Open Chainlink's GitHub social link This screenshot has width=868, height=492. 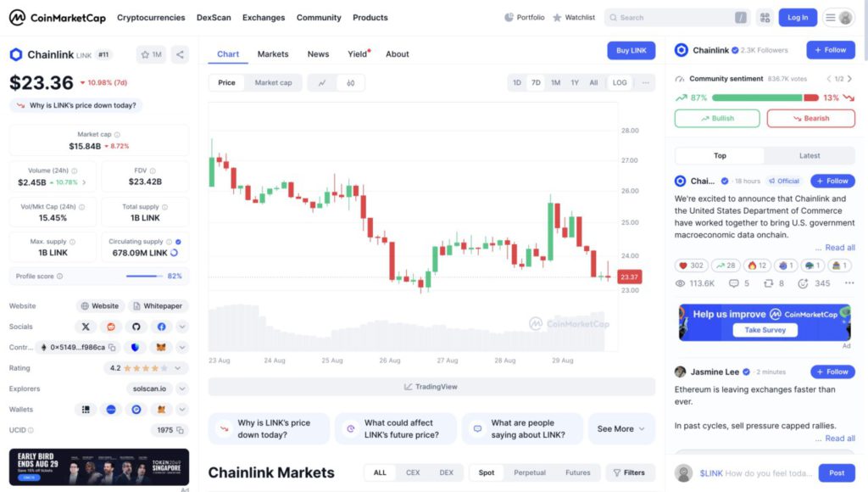[136, 327]
